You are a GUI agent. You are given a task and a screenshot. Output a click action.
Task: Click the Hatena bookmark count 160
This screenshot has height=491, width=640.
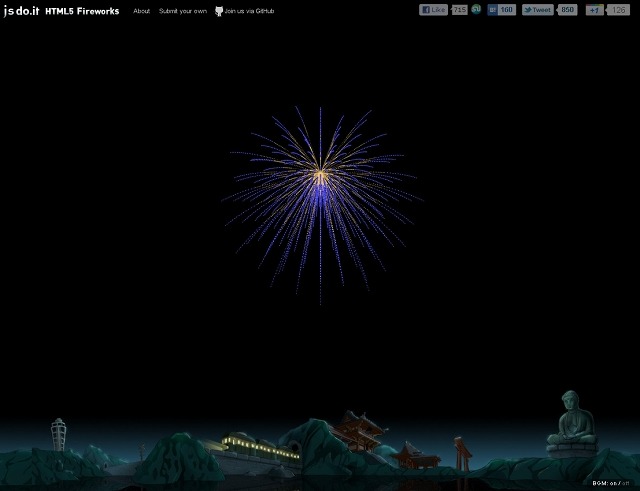[x=507, y=10]
